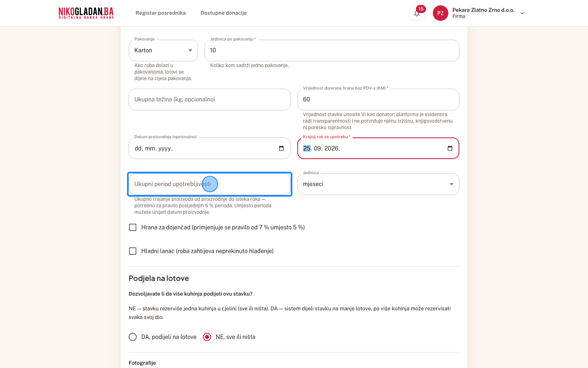Click the NIKOGLADAN.BA logo

(86, 13)
